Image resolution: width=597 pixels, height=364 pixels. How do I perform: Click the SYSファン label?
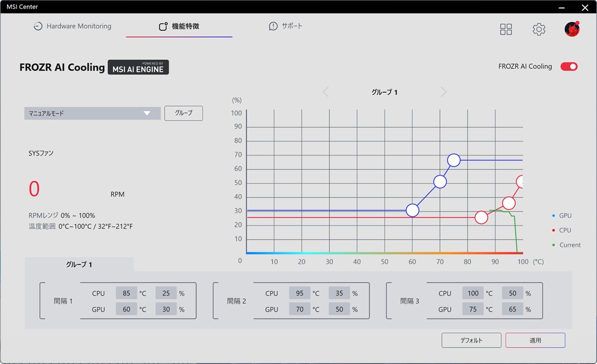(41, 153)
